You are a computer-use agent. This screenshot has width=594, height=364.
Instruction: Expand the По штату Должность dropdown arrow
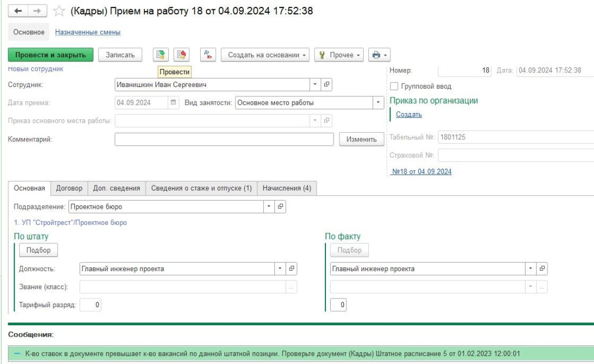280,269
